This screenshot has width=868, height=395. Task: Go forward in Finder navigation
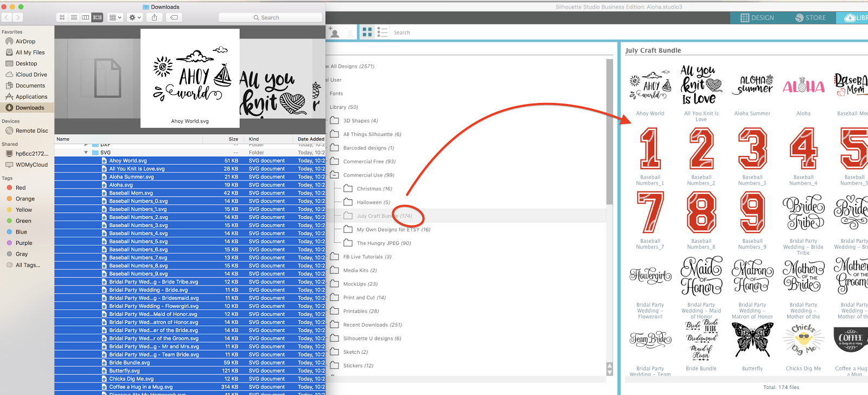(18, 17)
